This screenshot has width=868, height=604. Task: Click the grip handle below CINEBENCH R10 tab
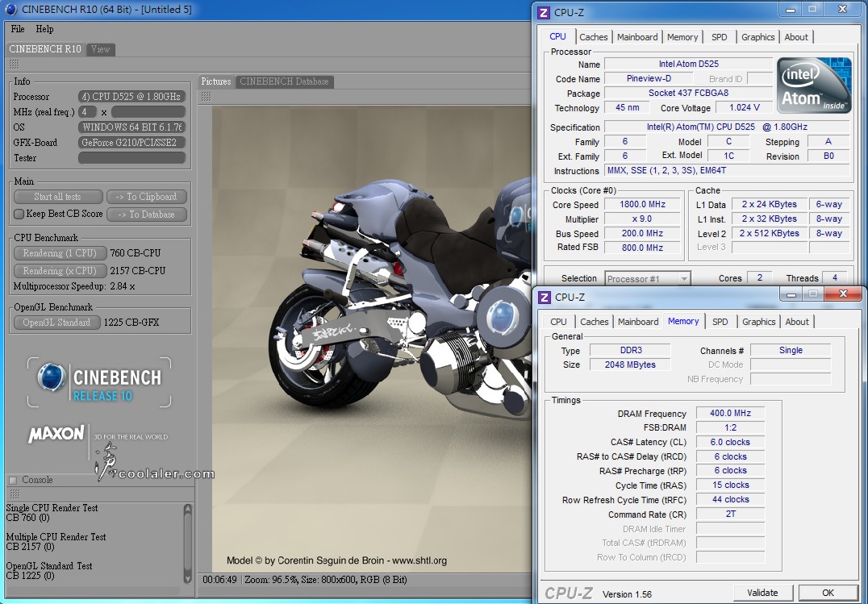coord(15,64)
